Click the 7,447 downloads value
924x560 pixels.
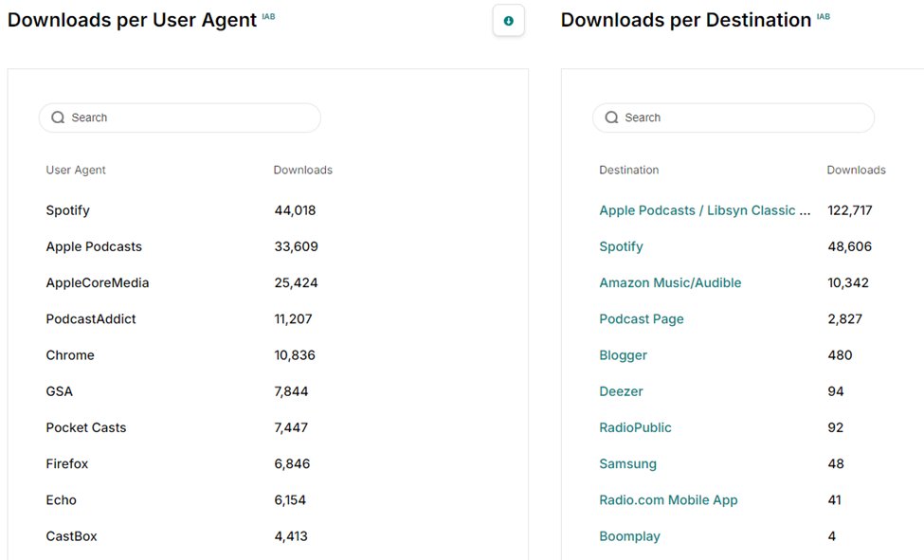tap(291, 427)
